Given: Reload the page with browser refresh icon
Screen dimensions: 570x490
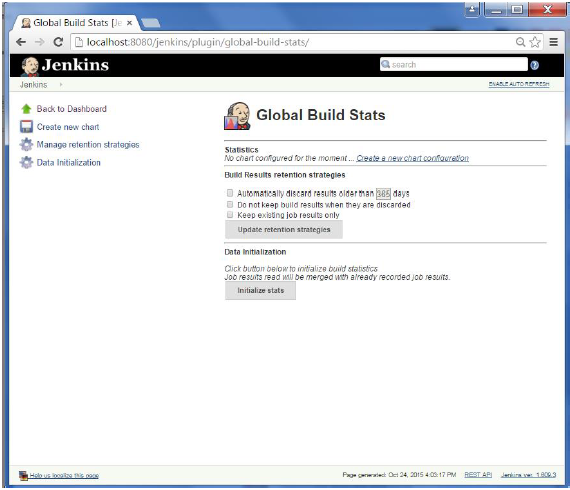Looking at the screenshot, I should tap(58, 42).
